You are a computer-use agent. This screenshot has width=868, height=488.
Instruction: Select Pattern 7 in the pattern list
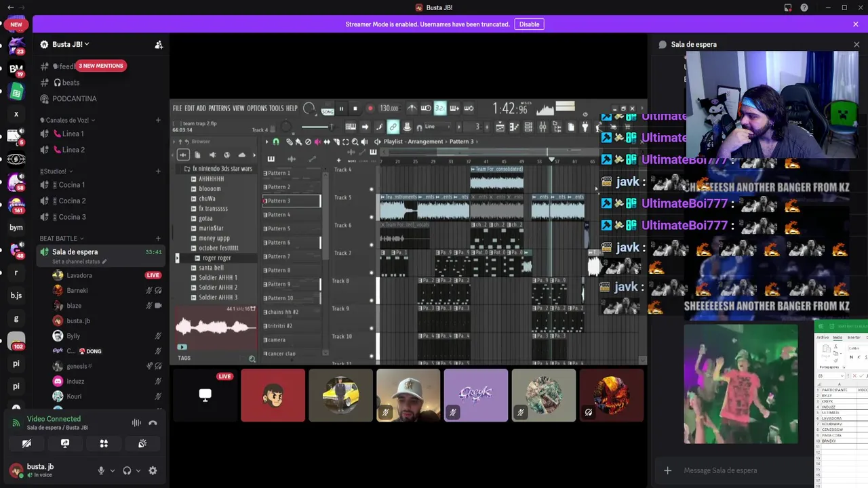(x=292, y=256)
